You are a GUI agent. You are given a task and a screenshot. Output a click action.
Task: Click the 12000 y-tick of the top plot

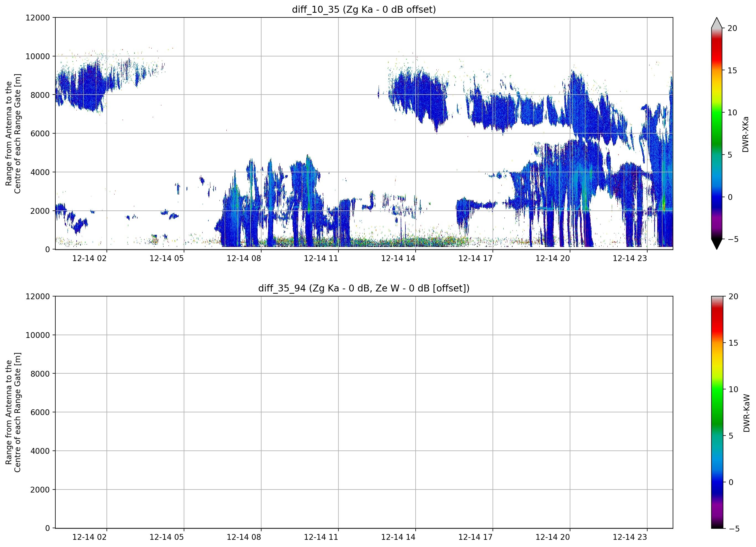click(38, 18)
